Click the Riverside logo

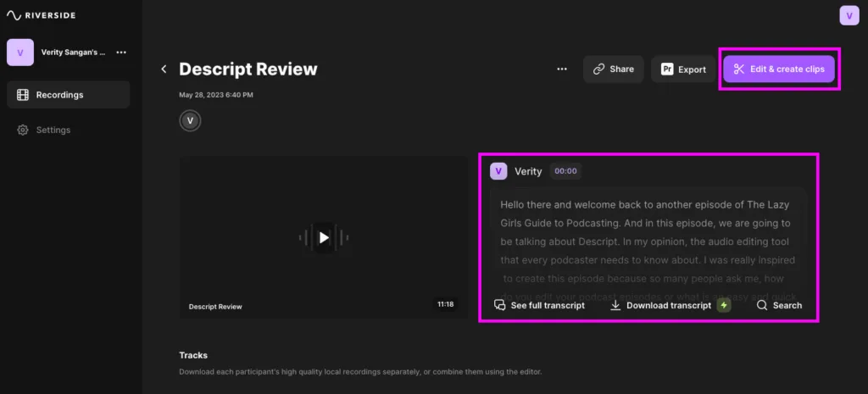tap(41, 15)
